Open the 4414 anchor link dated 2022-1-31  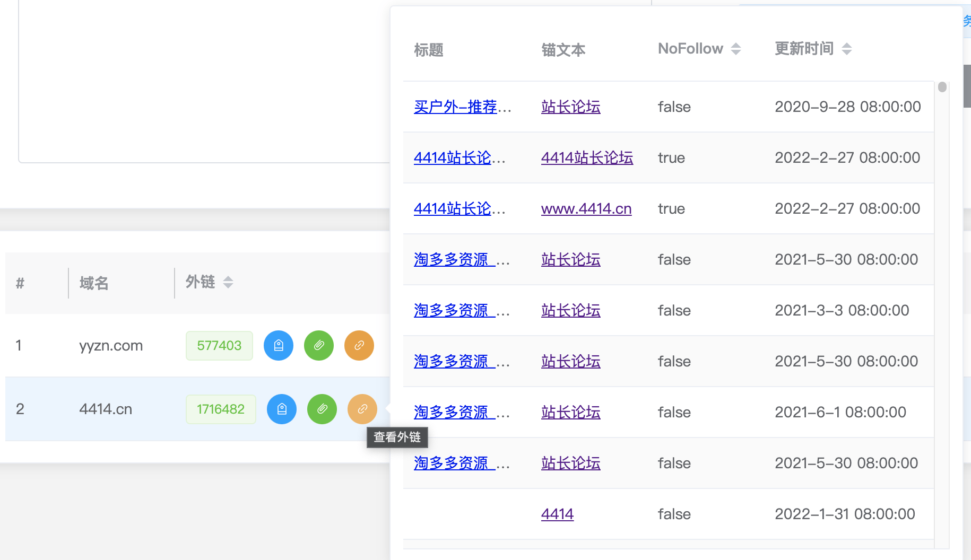pos(557,514)
